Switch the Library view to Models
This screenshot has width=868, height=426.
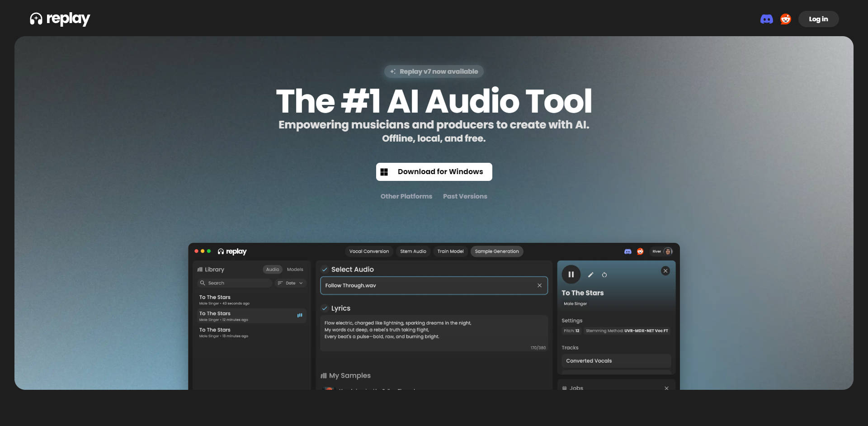click(x=295, y=270)
